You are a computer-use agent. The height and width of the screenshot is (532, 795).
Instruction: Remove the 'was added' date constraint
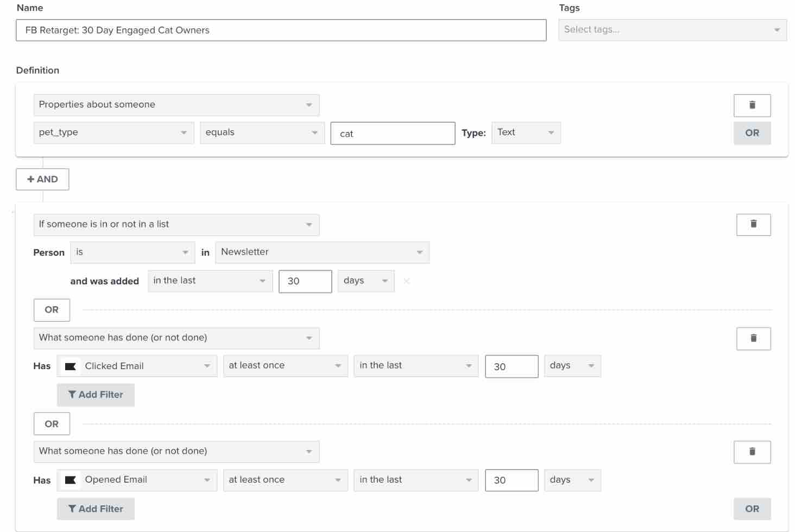(406, 281)
